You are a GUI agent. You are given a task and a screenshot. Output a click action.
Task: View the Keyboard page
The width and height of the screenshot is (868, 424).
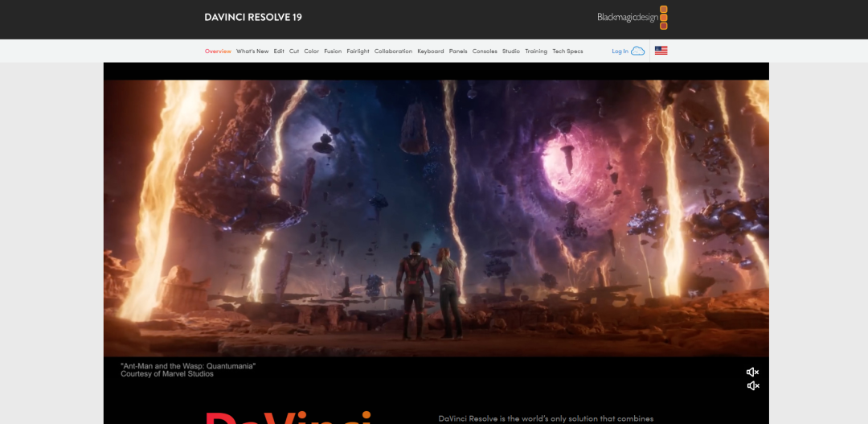[431, 51]
